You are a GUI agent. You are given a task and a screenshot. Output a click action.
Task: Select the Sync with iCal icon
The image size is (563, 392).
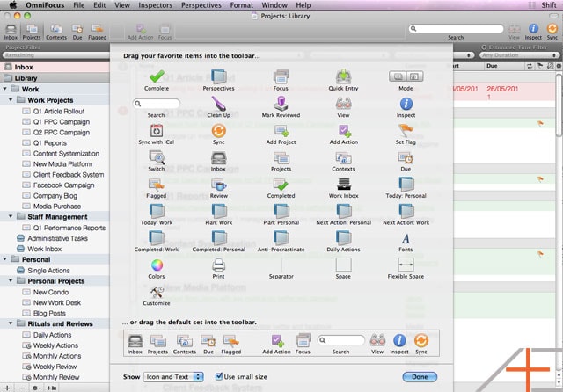157,131
